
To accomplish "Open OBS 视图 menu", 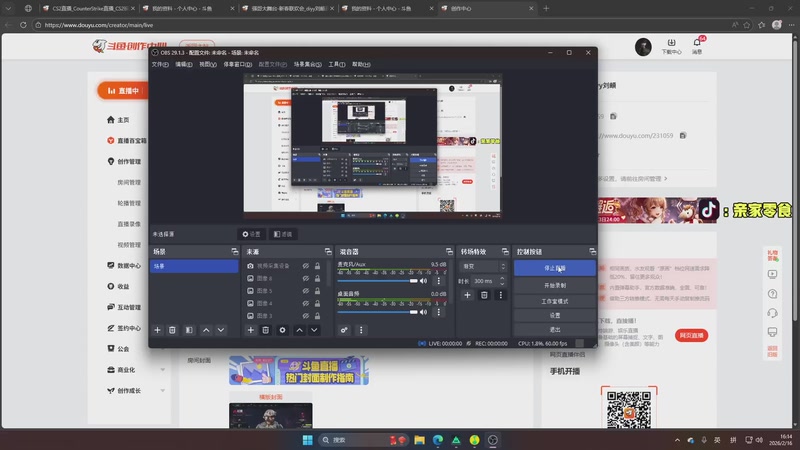I will [208, 64].
